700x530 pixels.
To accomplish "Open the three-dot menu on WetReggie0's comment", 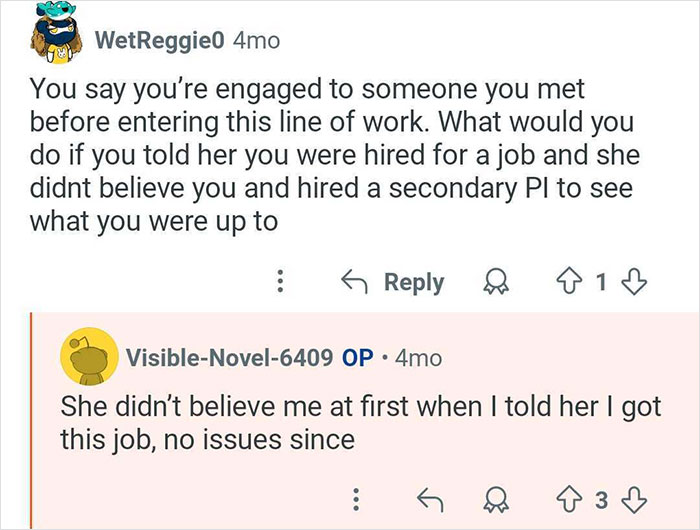I will (x=282, y=283).
